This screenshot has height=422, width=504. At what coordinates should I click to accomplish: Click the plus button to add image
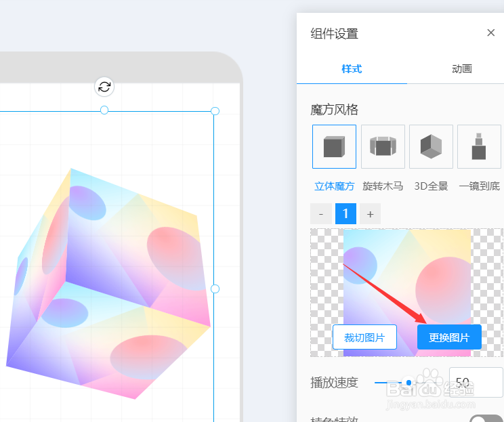[x=371, y=214]
